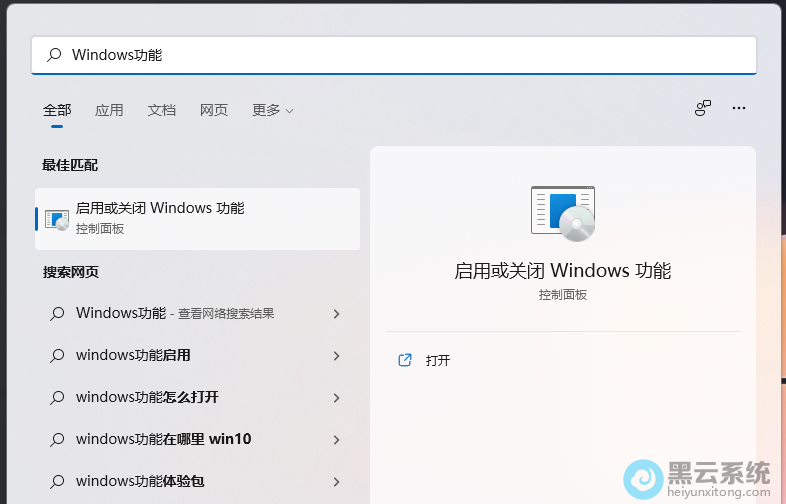Click the control panel icon in best match
Image resolution: width=786 pixels, height=504 pixels.
[x=57, y=220]
